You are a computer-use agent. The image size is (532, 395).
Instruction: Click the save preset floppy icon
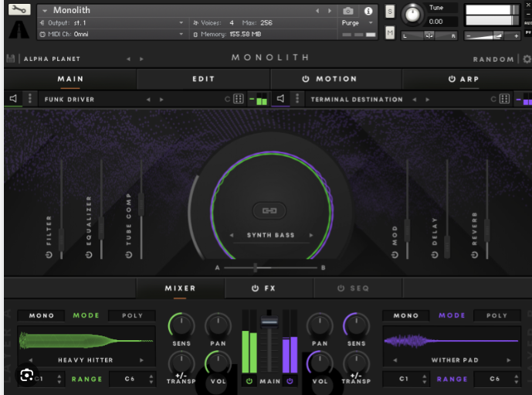coord(11,59)
